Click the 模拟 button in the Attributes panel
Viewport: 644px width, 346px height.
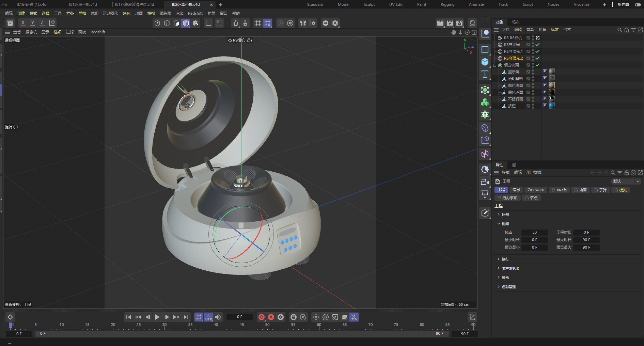(x=621, y=190)
